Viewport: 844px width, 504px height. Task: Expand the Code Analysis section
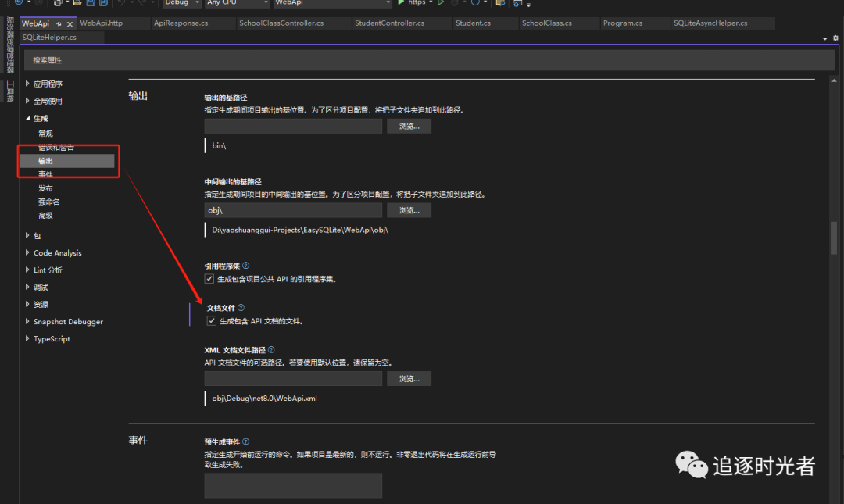[x=27, y=253]
